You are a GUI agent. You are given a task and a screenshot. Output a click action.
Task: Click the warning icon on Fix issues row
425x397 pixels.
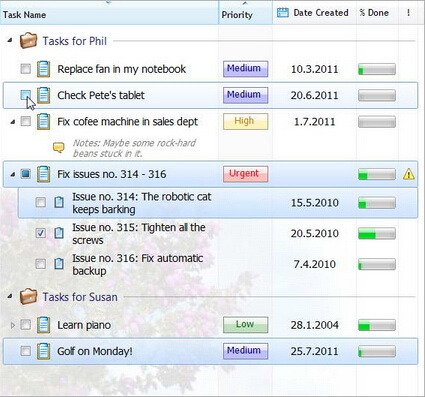pos(409,174)
